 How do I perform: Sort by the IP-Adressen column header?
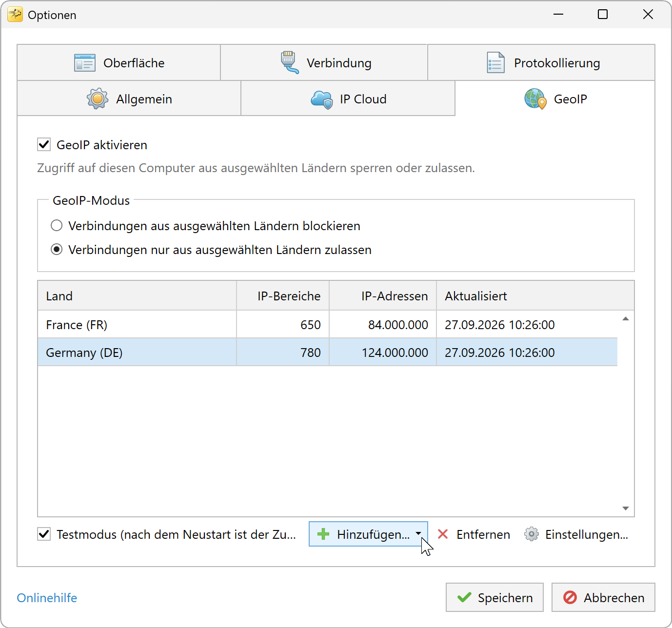[383, 296]
